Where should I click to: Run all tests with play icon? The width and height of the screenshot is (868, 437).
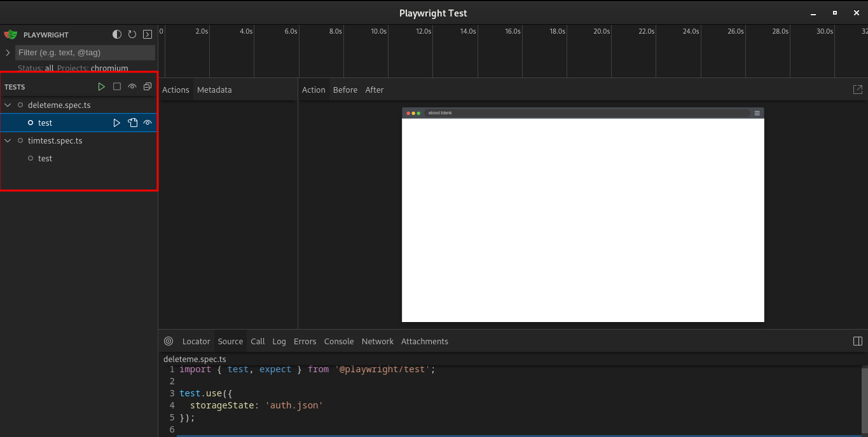(x=102, y=86)
